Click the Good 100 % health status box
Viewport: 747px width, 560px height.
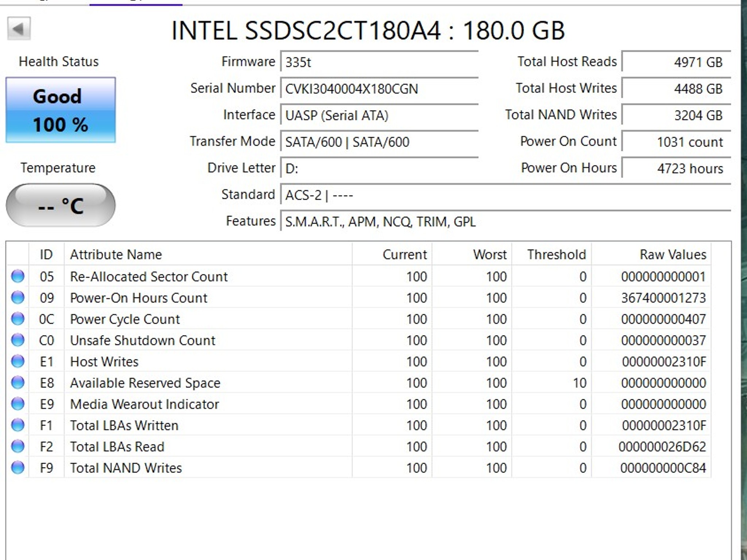point(61,110)
